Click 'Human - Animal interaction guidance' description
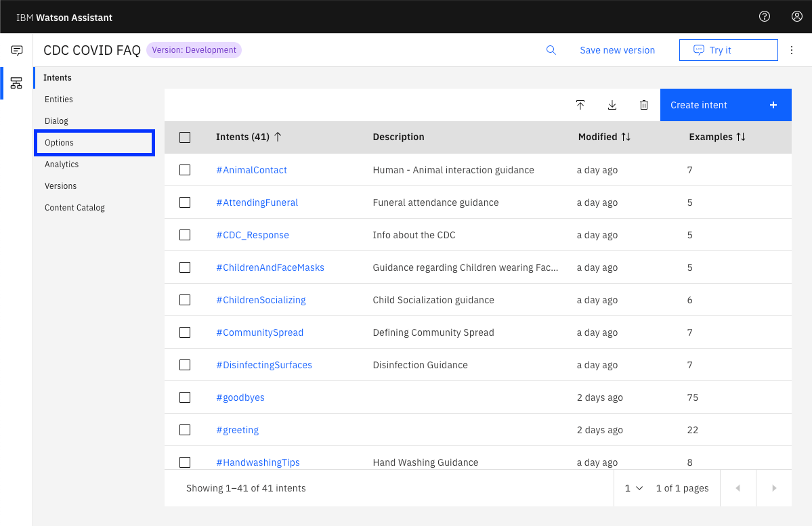Image resolution: width=812 pixels, height=526 pixels. [x=453, y=170]
